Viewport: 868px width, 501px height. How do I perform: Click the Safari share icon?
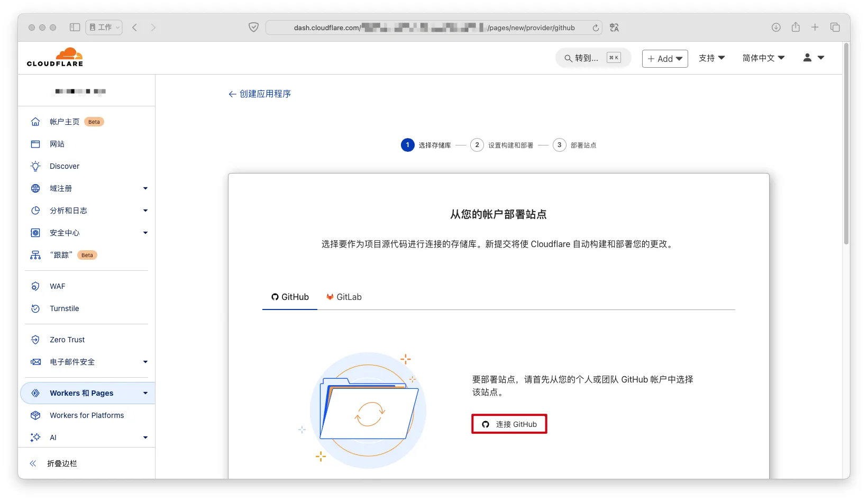click(796, 27)
